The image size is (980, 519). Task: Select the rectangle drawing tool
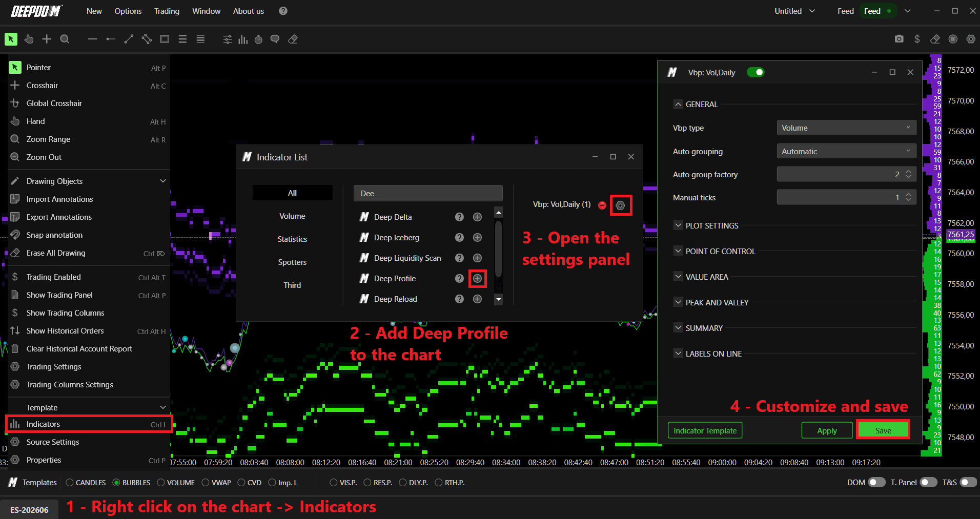click(165, 39)
